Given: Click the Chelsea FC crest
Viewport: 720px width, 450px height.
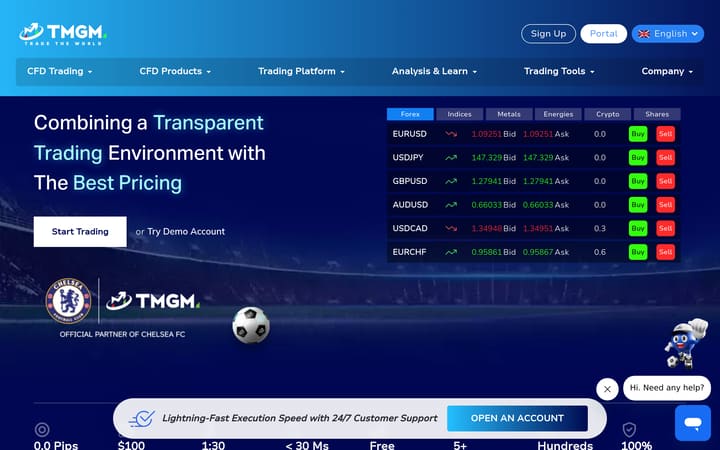Looking at the screenshot, I should click(68, 301).
